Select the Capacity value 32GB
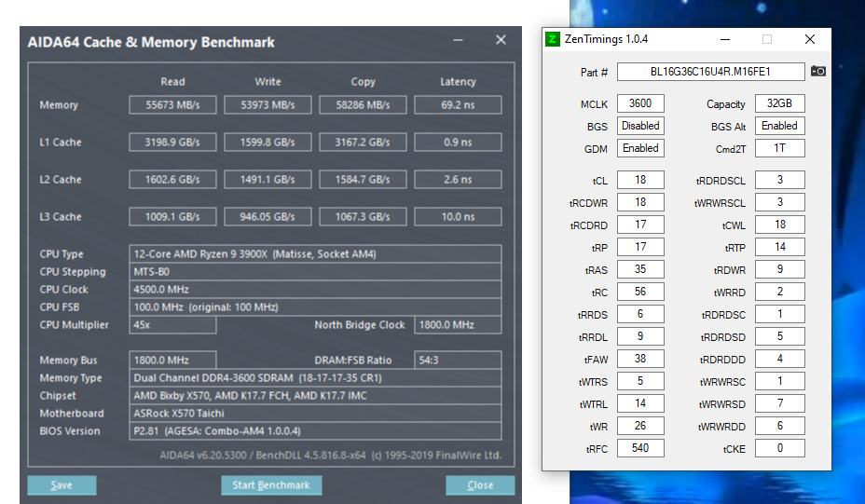 click(779, 103)
